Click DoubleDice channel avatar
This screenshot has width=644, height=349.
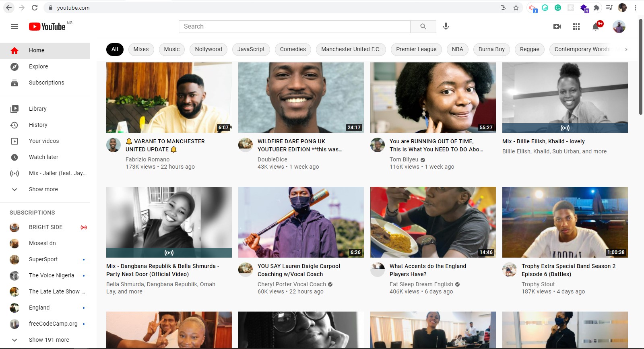(x=246, y=145)
